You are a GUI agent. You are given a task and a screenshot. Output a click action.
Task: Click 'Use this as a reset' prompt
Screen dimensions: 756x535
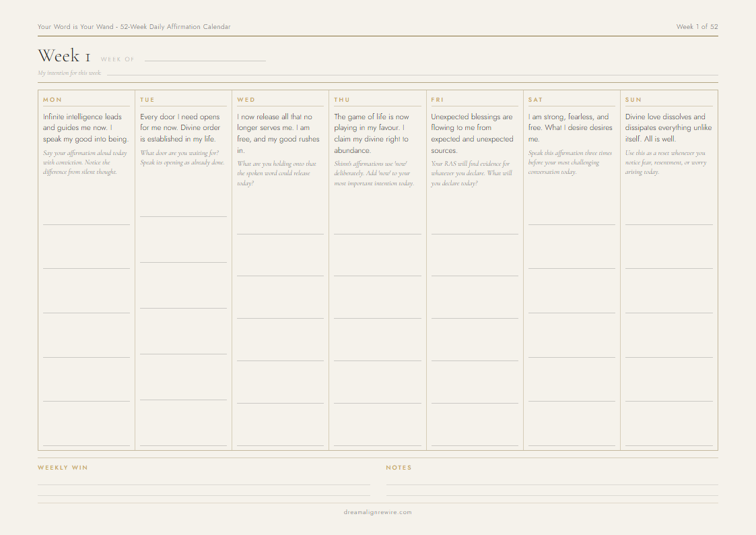pyautogui.click(x=665, y=162)
